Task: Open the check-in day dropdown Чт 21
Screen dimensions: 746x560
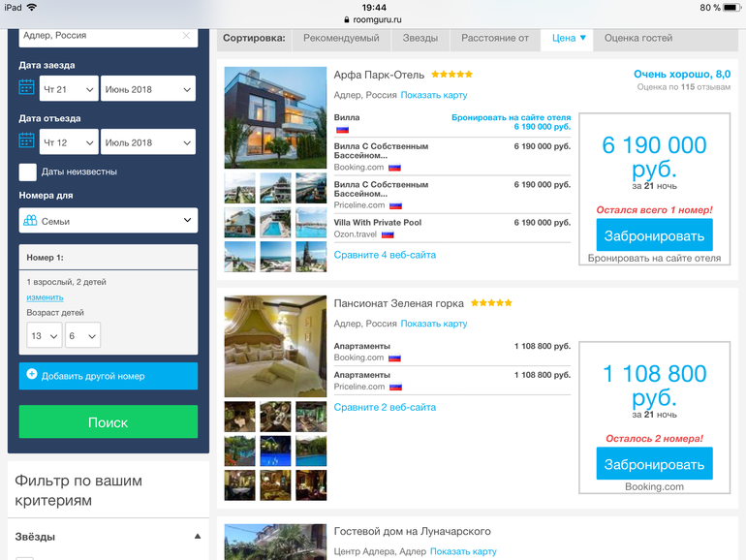Action: [69, 89]
